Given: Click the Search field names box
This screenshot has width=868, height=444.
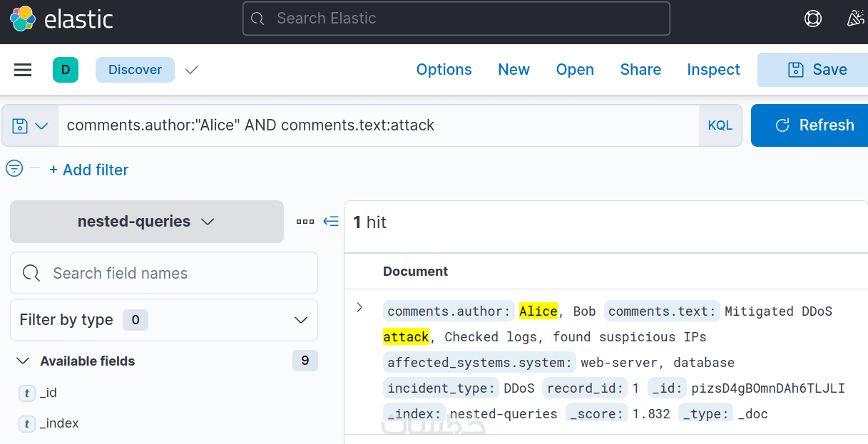Looking at the screenshot, I should (x=163, y=273).
